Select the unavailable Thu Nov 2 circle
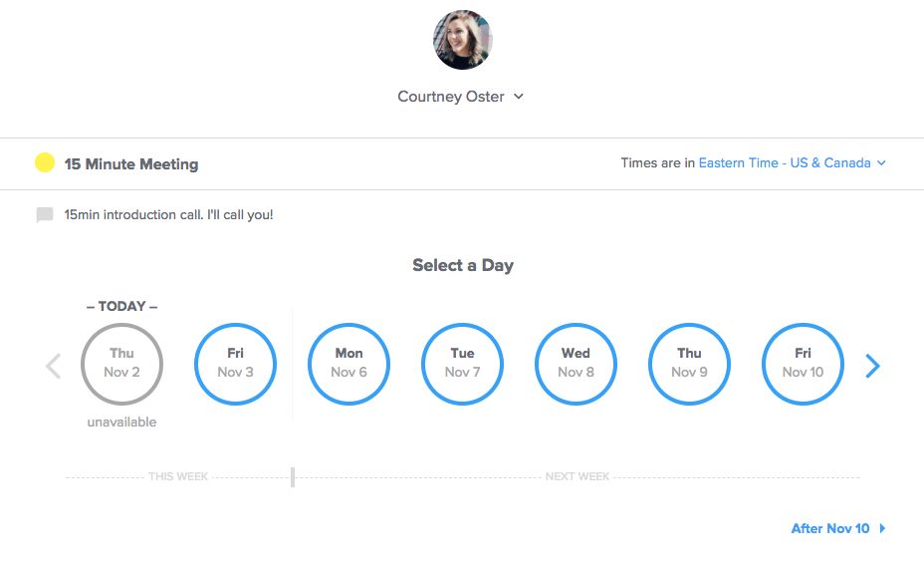 tap(121, 364)
